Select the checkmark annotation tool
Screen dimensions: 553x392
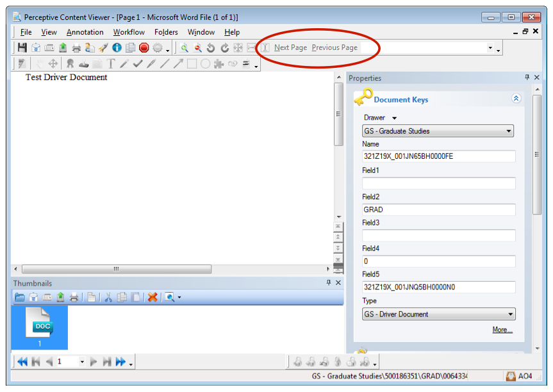pyautogui.click(x=138, y=64)
